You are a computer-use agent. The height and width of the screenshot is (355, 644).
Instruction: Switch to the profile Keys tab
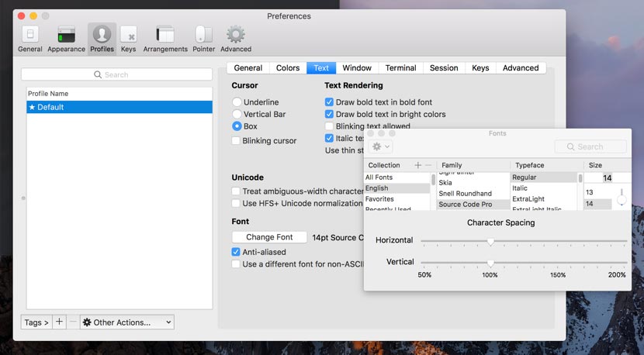480,67
